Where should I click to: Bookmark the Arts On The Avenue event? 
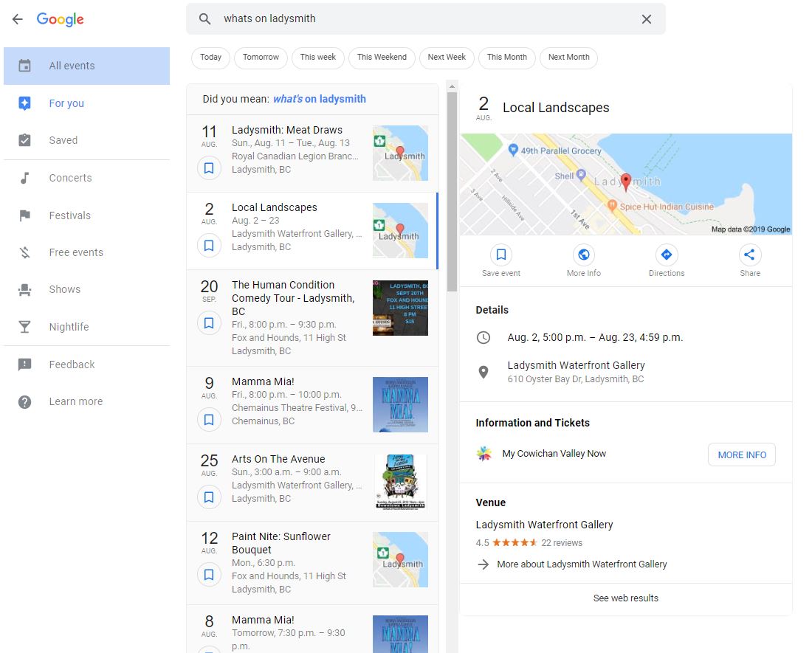(209, 497)
